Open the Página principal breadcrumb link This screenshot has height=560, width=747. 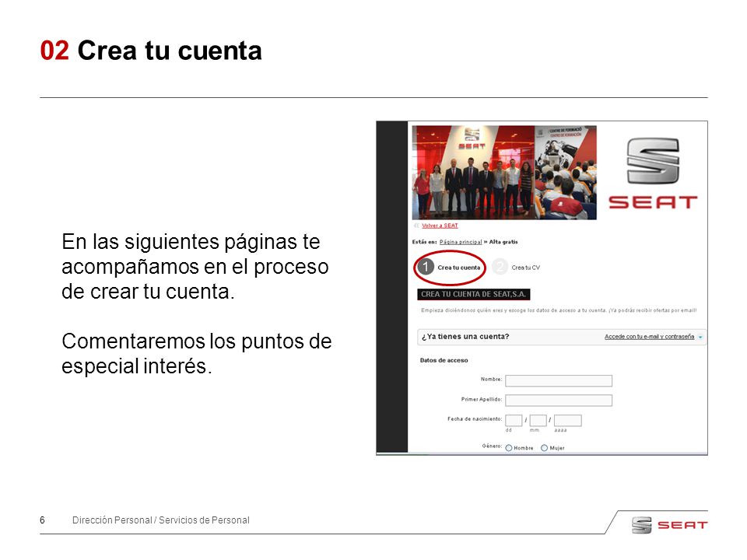tap(461, 242)
